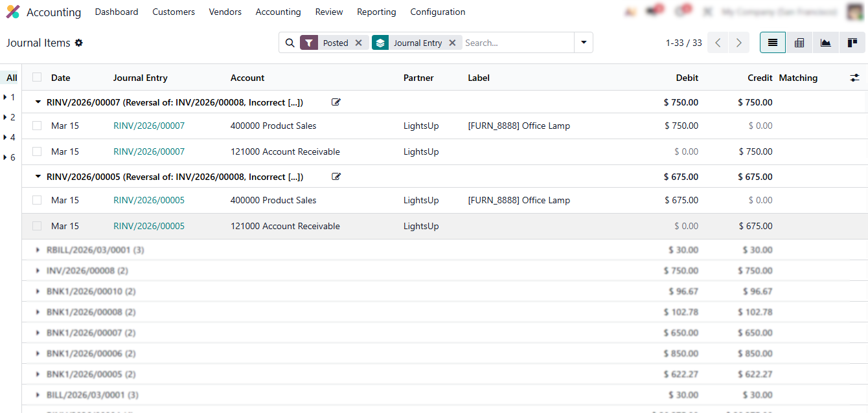
Task: Switch to list view
Action: [772, 43]
